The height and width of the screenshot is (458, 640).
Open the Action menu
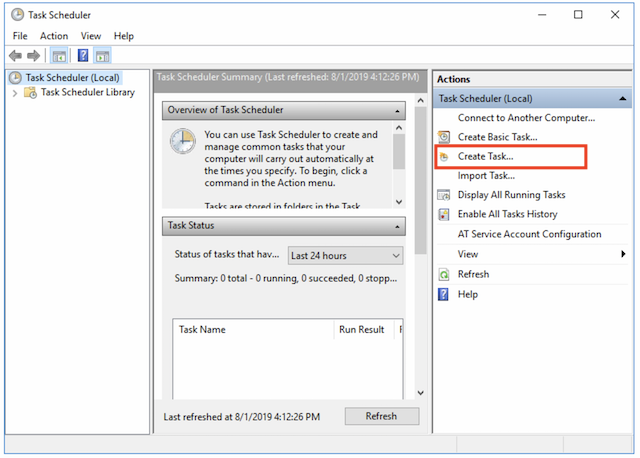pyautogui.click(x=54, y=36)
